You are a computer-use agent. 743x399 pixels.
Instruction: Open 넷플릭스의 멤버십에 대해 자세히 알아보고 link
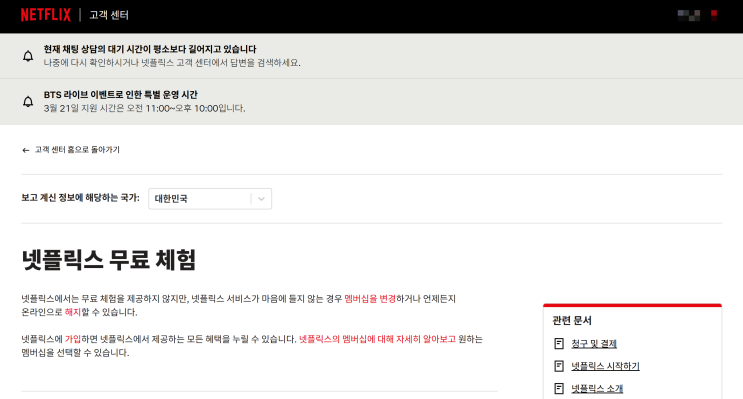point(377,339)
